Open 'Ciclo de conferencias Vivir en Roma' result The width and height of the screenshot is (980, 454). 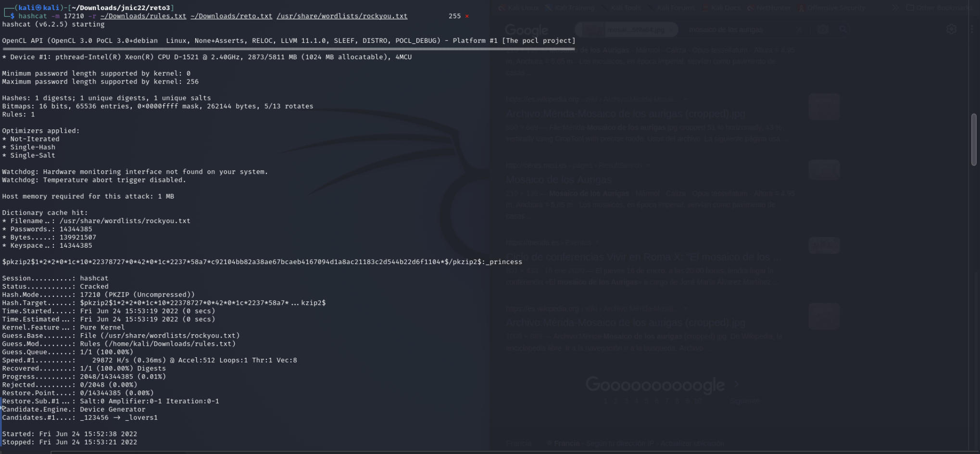click(x=644, y=257)
